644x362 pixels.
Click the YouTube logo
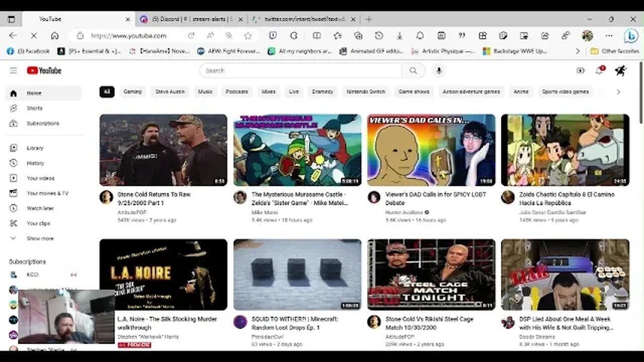(44, 71)
